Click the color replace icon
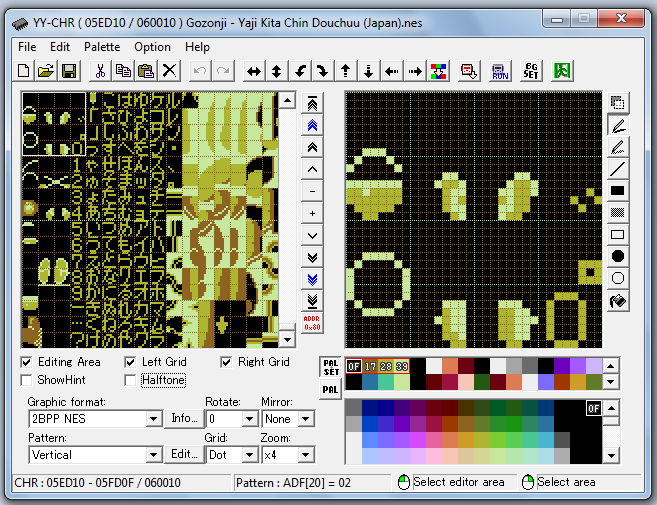This screenshot has height=505, width=657. click(438, 71)
